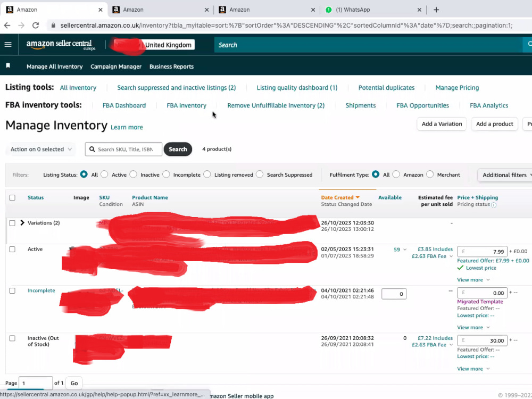The height and width of the screenshot is (399, 532).
Task: Open a new browser tab
Action: click(436, 10)
